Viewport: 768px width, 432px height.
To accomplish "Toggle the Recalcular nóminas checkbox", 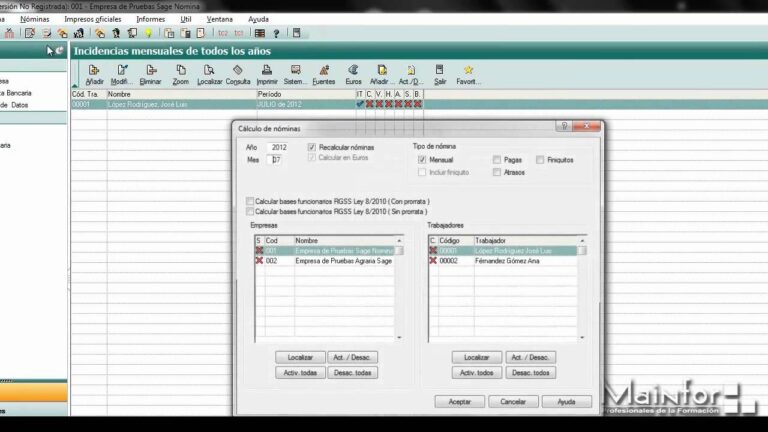I will point(312,147).
